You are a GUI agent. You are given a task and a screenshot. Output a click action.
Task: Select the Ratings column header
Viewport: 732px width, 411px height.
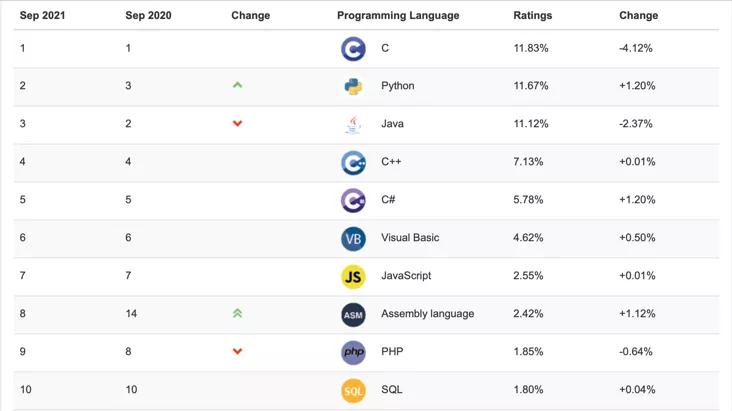(532, 16)
